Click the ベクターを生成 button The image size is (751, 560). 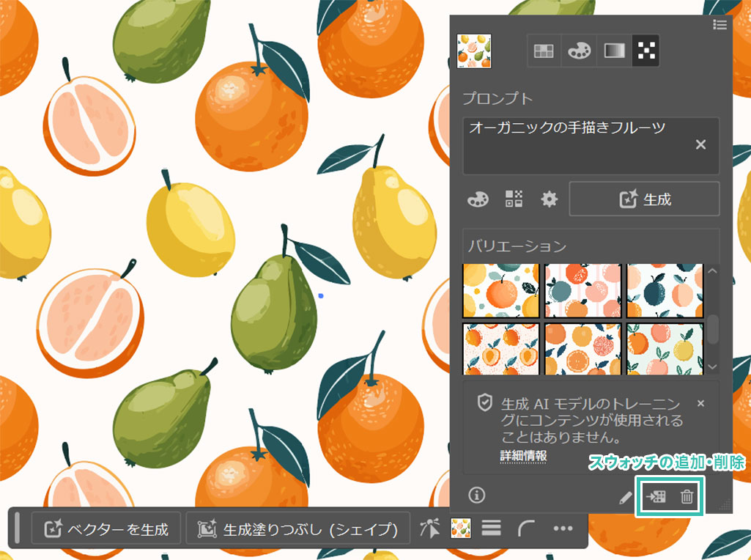[x=107, y=528]
